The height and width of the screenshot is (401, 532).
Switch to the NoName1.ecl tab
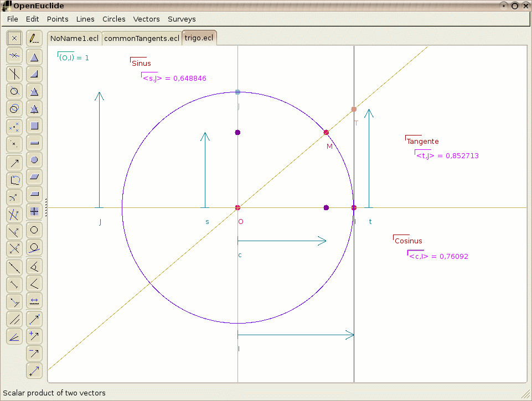[x=74, y=38]
